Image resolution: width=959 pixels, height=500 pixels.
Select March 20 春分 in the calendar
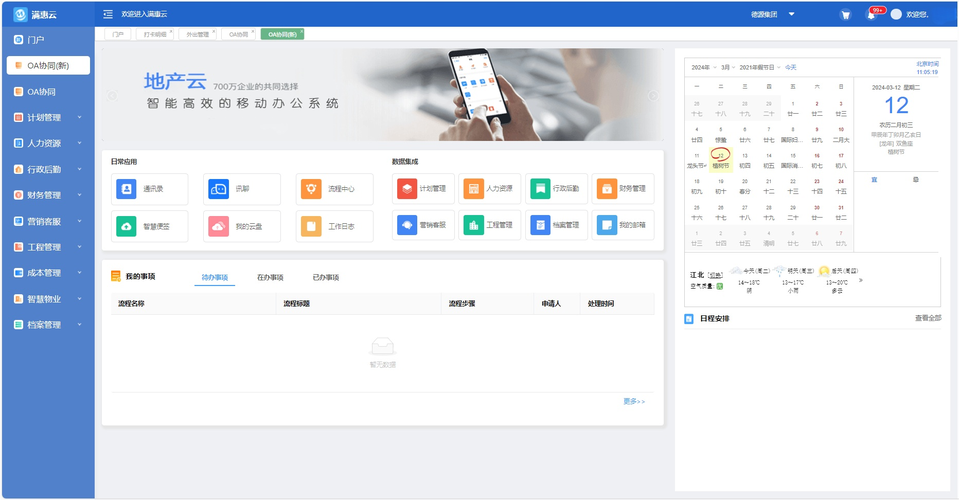[x=745, y=186]
